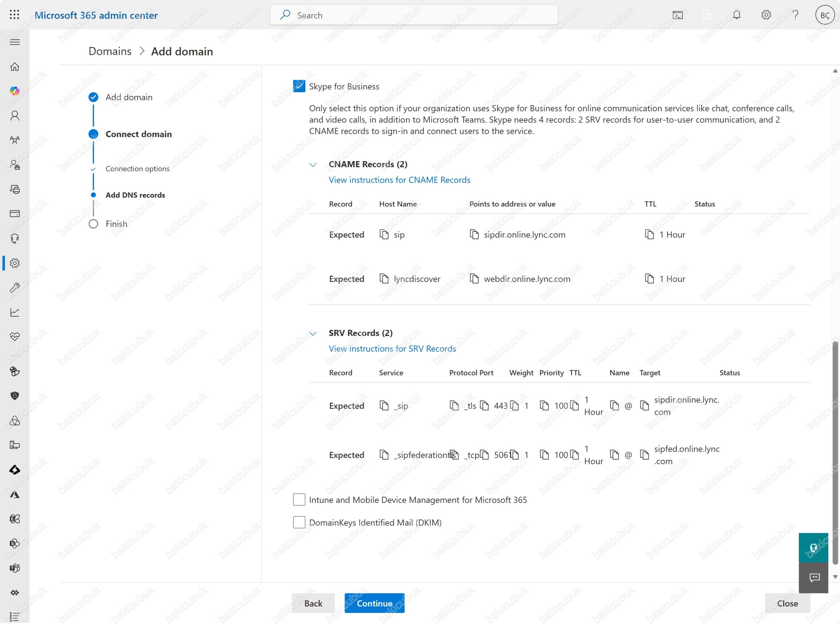The image size is (840, 624).
Task: Select the Connection options step
Action: tap(137, 168)
